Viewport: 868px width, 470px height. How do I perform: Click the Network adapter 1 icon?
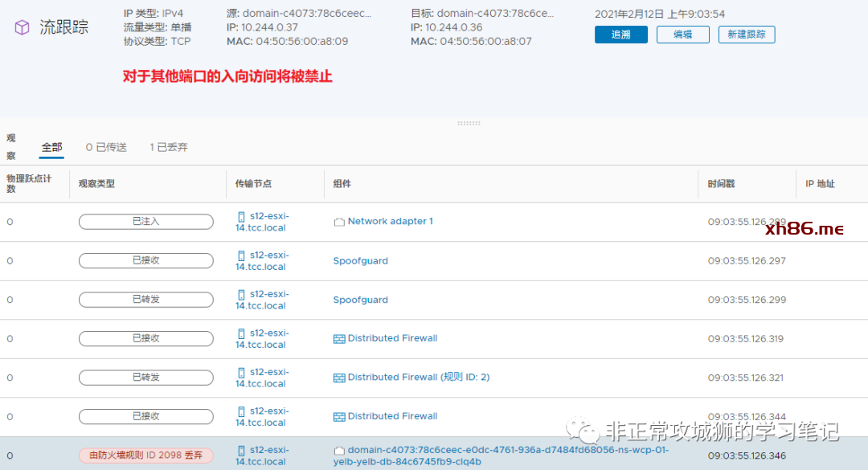(339, 222)
